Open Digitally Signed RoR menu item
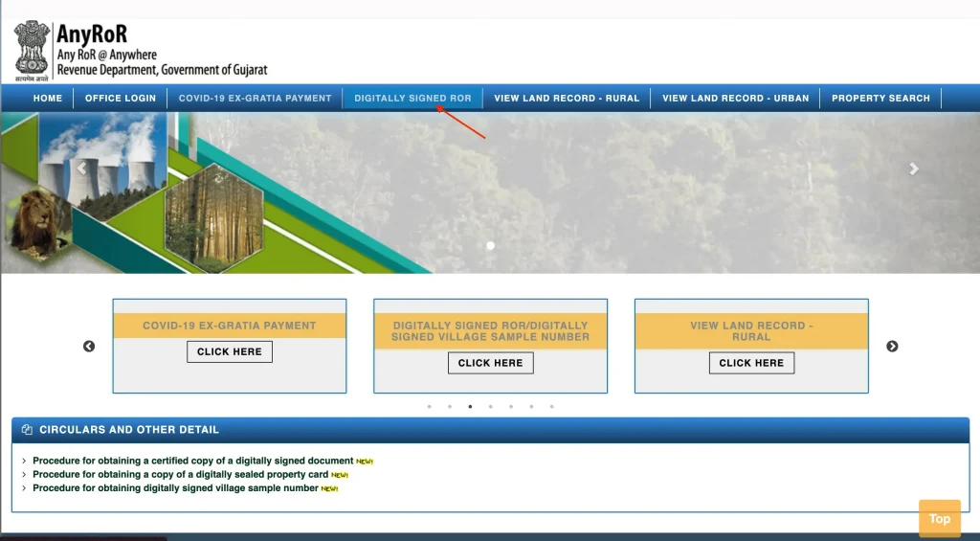The height and width of the screenshot is (541, 980). [x=412, y=99]
